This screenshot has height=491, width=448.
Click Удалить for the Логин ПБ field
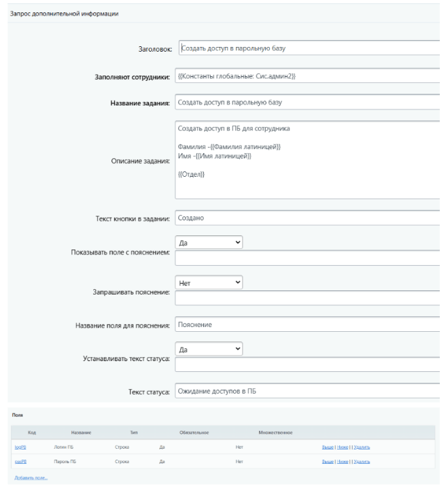(361, 447)
